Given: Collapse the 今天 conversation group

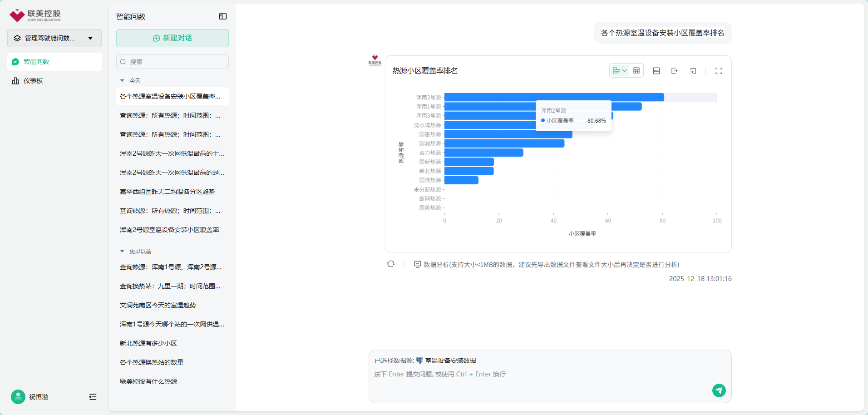Looking at the screenshot, I should pos(122,81).
